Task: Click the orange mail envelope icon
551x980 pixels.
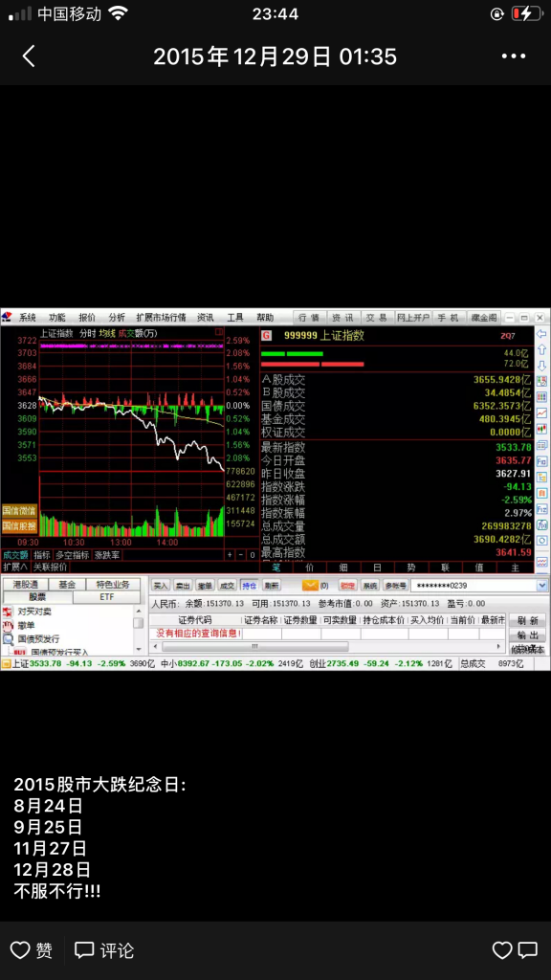Action: 310,586
